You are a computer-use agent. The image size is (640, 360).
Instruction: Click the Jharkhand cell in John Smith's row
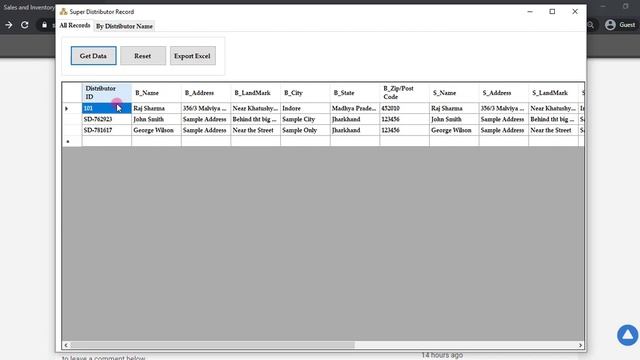point(355,119)
